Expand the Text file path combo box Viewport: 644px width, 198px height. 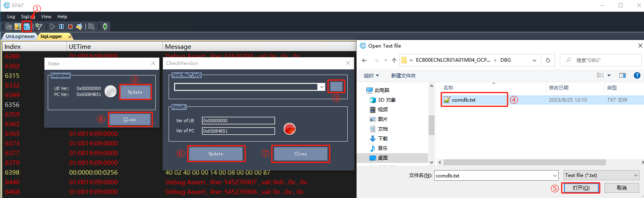[322, 87]
